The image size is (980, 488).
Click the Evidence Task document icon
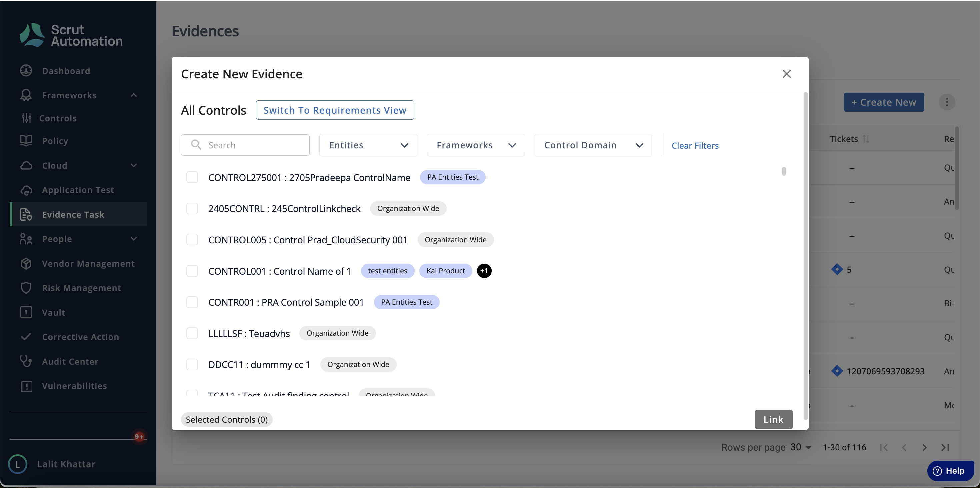coord(26,215)
